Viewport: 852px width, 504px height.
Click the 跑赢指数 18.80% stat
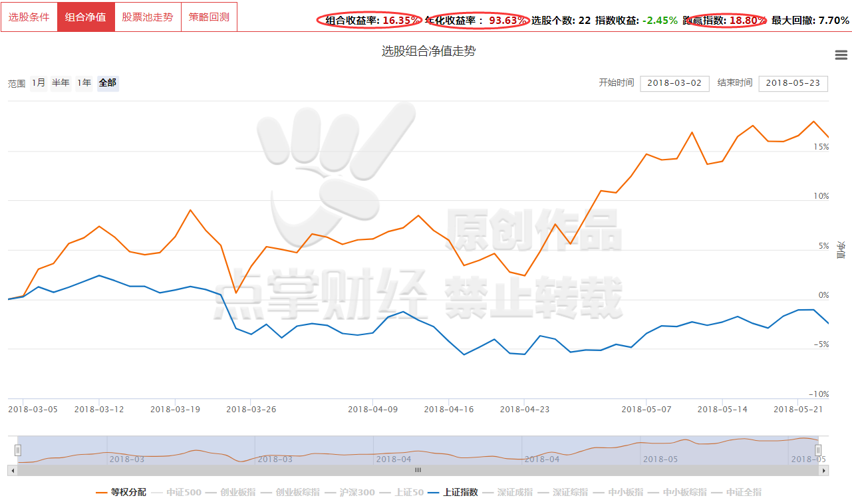click(725, 21)
